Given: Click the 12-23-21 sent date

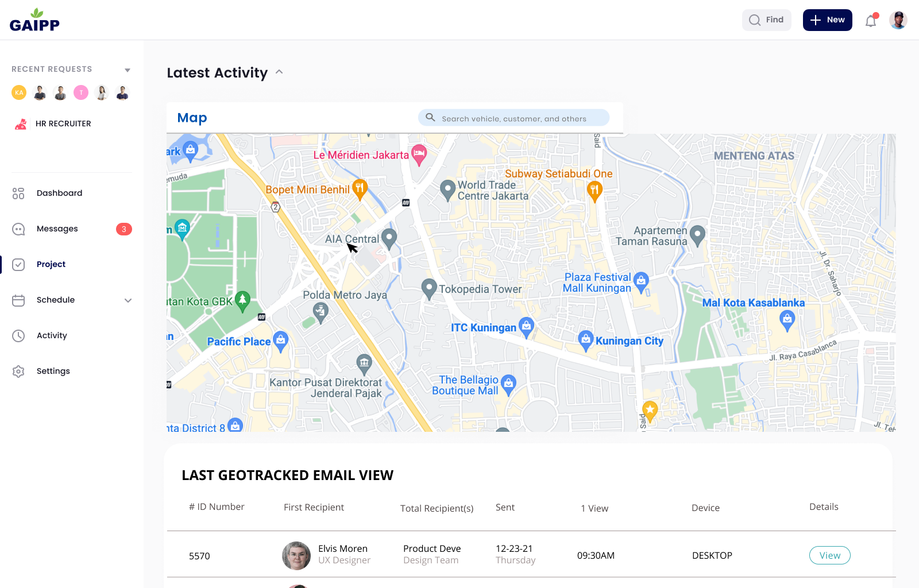Looking at the screenshot, I should tap(514, 549).
